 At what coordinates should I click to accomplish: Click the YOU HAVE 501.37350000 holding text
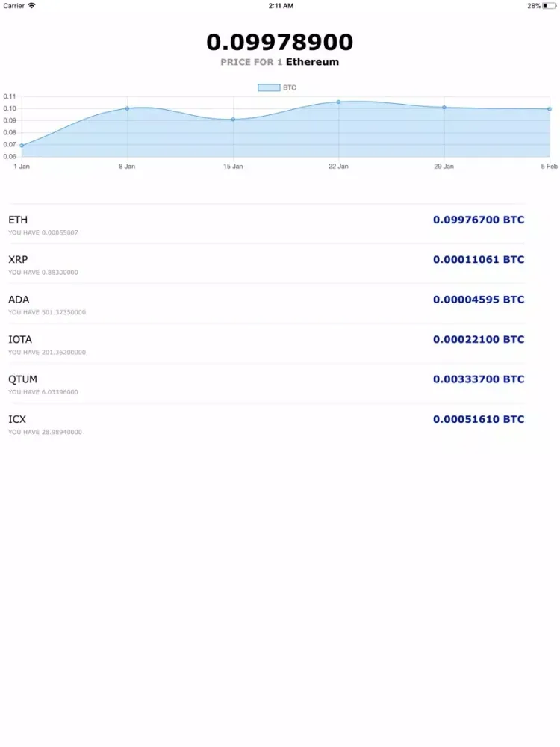click(47, 312)
